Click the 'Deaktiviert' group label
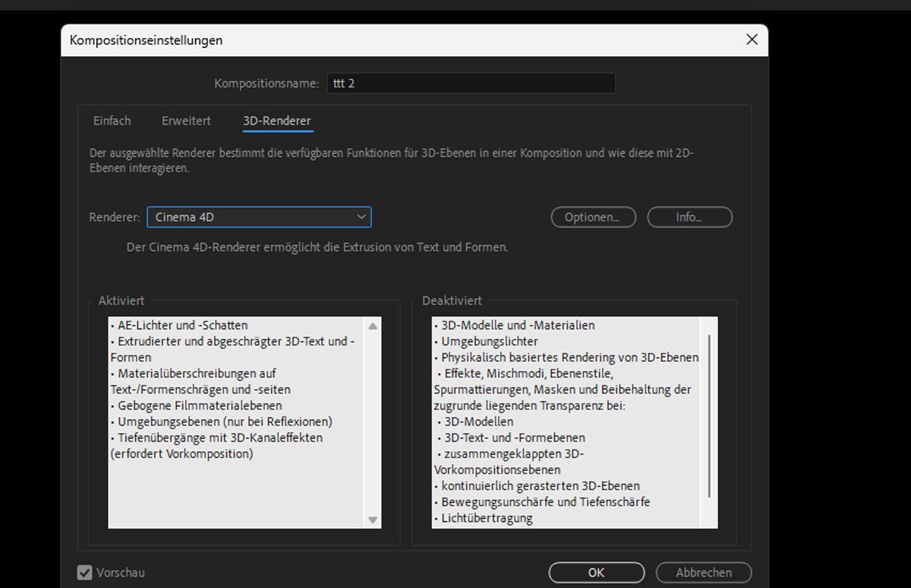 [452, 300]
